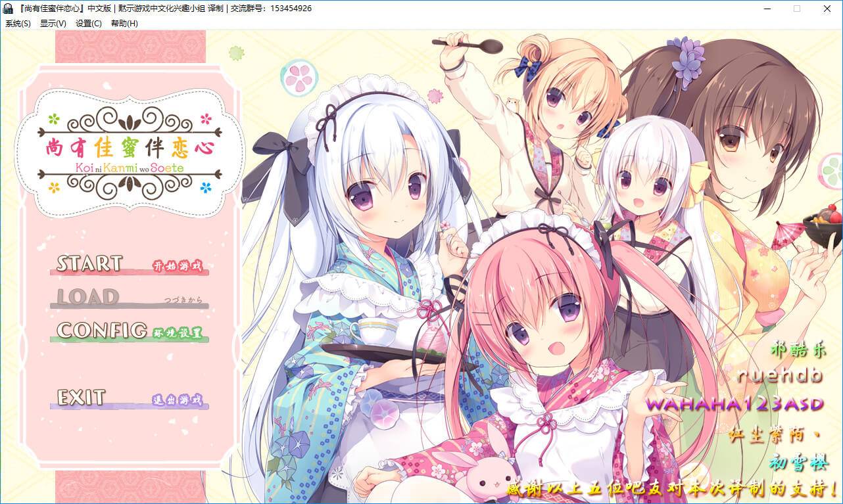Choose EXIT to quit the game

pos(81,398)
